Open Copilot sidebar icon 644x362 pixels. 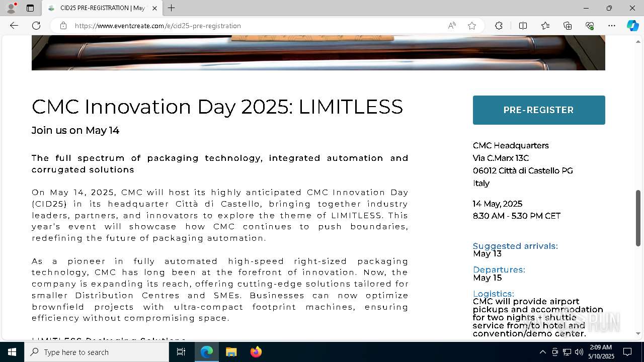coord(633,26)
